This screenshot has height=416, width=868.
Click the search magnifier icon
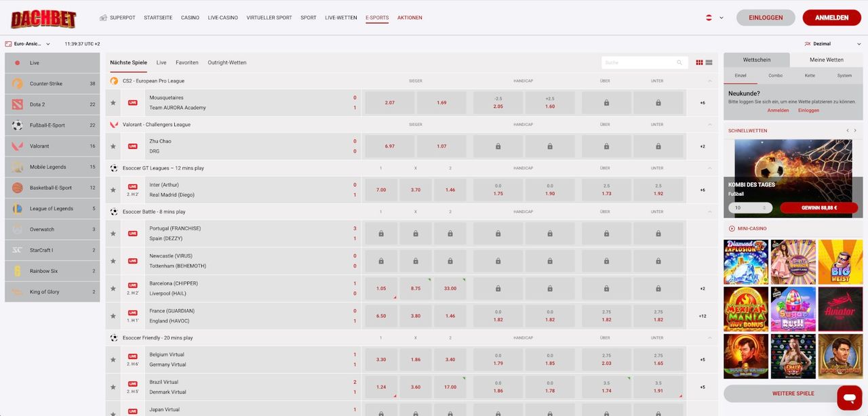[x=679, y=62]
